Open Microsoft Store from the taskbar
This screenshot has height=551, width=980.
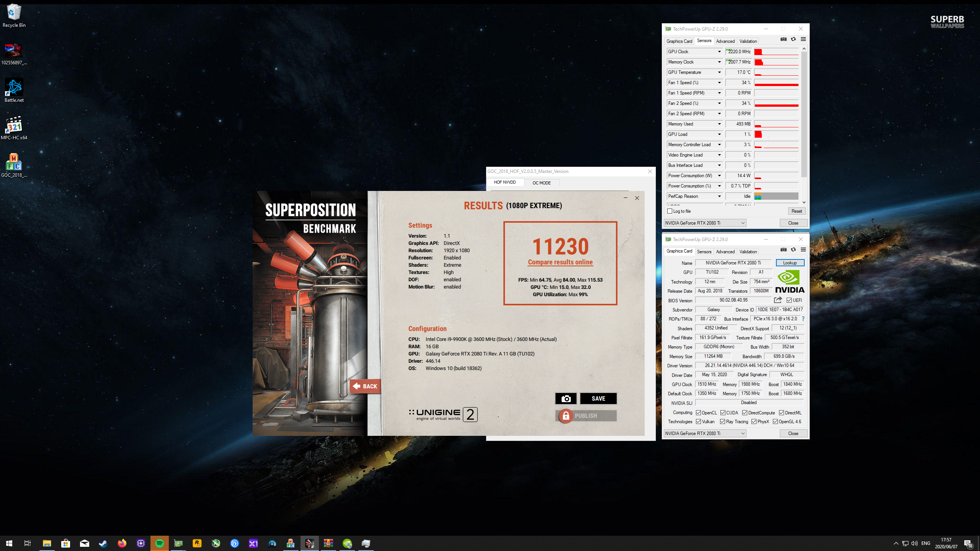point(66,543)
